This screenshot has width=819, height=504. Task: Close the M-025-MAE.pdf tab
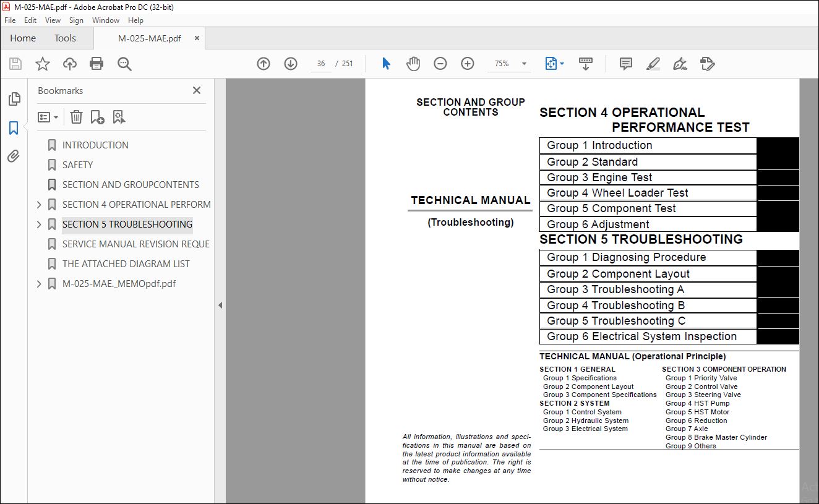(197, 38)
